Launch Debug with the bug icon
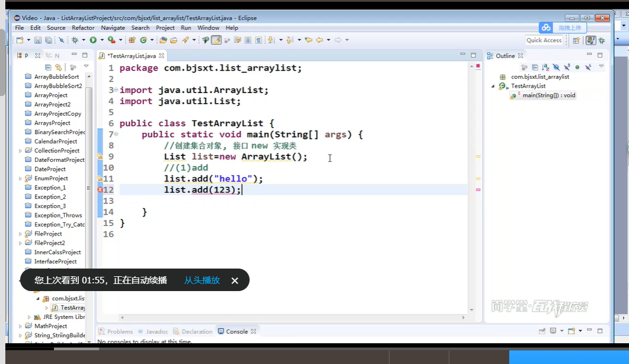This screenshot has width=629, height=364. (x=75, y=40)
